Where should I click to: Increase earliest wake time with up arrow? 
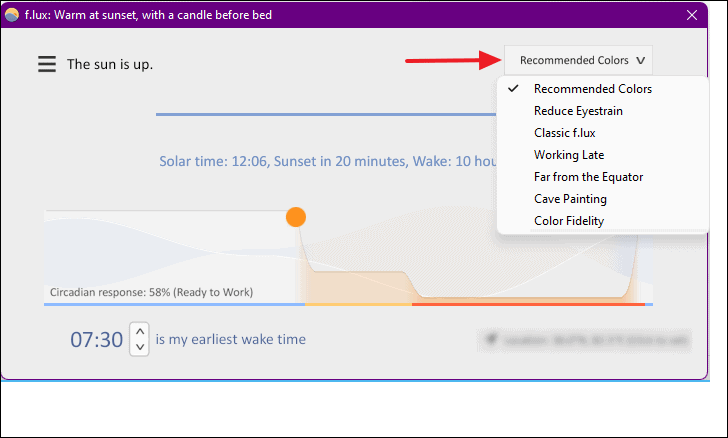[140, 331]
